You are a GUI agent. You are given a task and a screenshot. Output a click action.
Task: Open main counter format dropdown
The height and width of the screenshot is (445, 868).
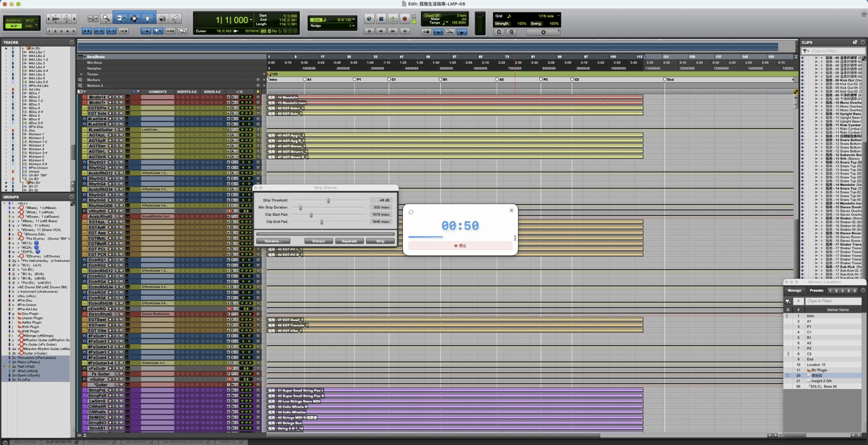click(x=251, y=20)
